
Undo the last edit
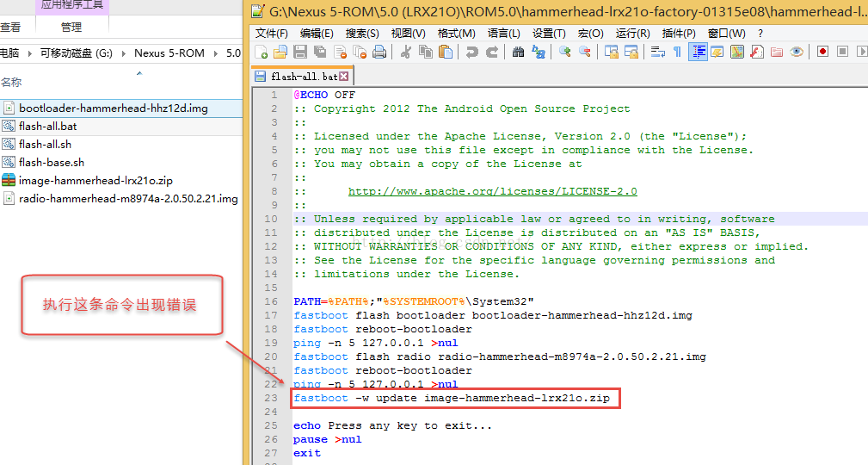[471, 53]
